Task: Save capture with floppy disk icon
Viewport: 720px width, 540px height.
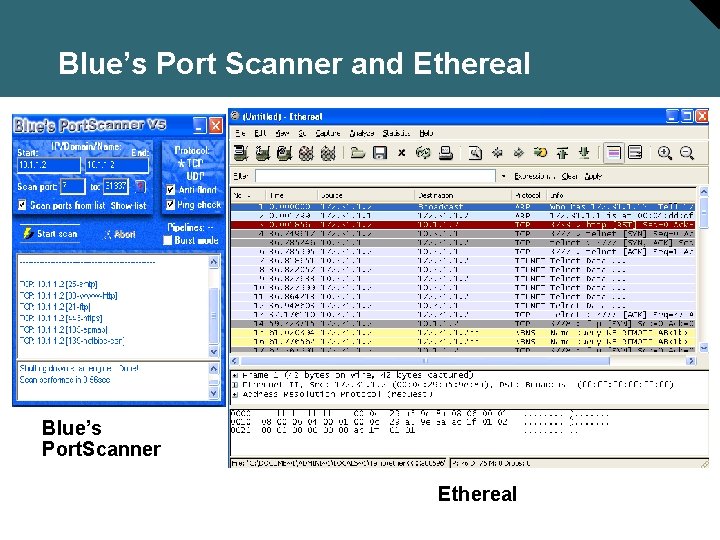Action: pyautogui.click(x=380, y=152)
